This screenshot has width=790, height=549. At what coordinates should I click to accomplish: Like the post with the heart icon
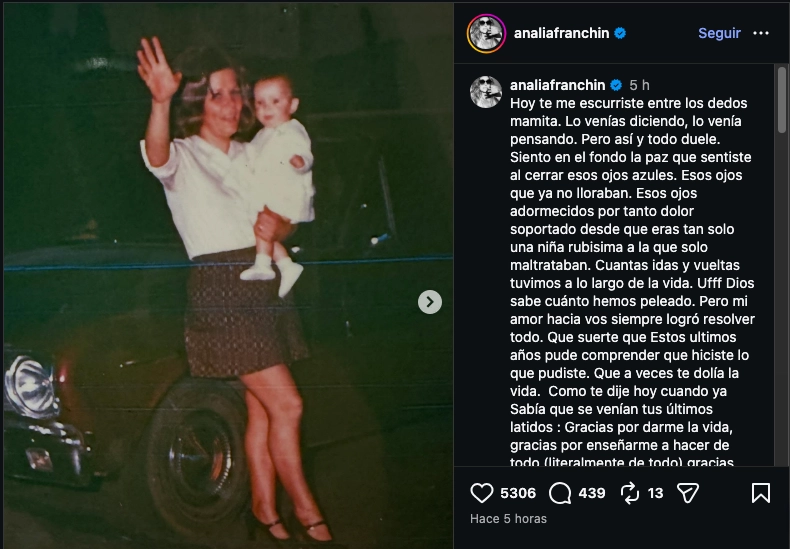tap(481, 493)
